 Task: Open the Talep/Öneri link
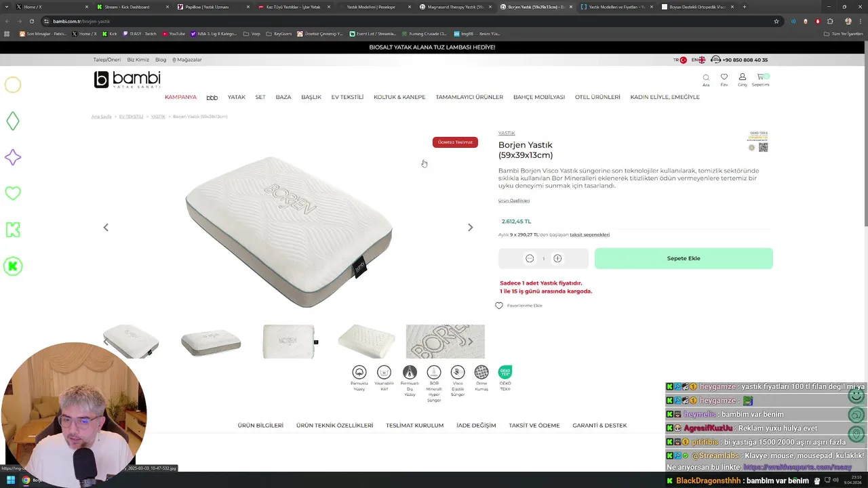(106, 60)
